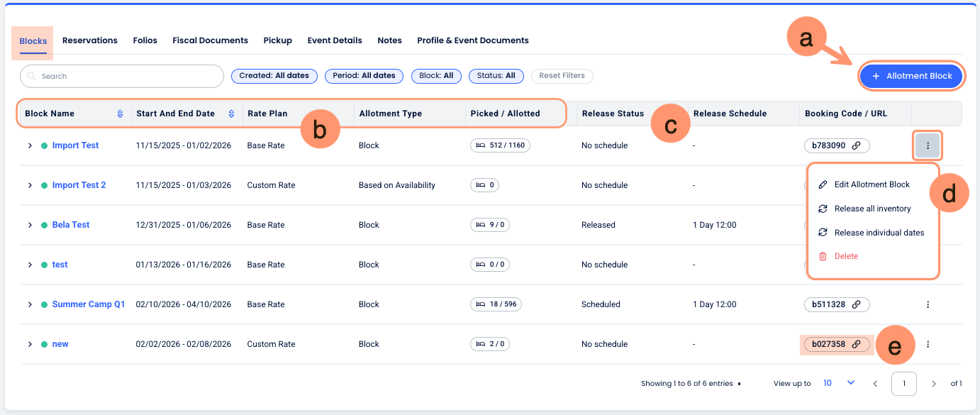The image size is (980, 415).
Task: Copy link icon for booking code b783090
Action: (856, 145)
